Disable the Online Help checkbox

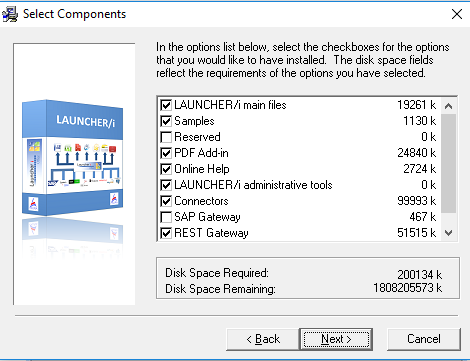[x=166, y=169]
